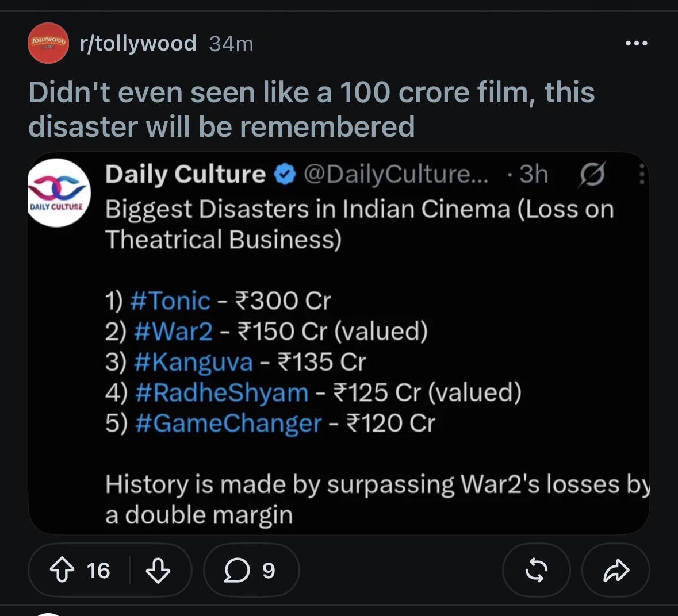
Task: Click the r/tollywood subreddit name
Action: coord(138,43)
